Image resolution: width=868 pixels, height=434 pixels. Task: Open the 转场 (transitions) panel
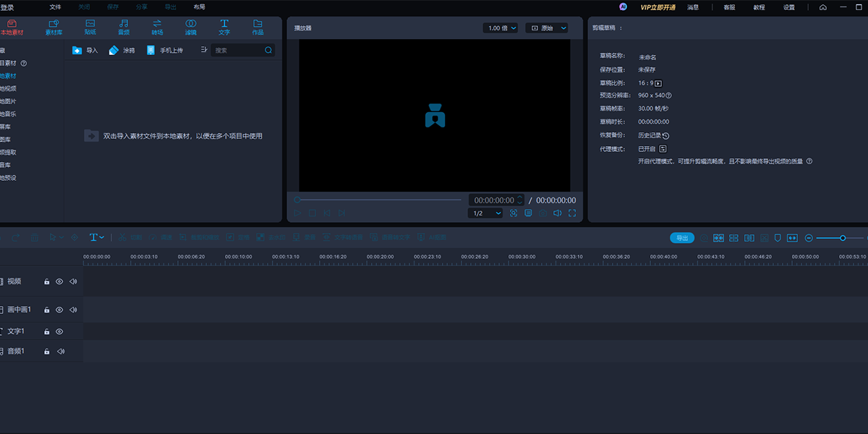(x=157, y=27)
